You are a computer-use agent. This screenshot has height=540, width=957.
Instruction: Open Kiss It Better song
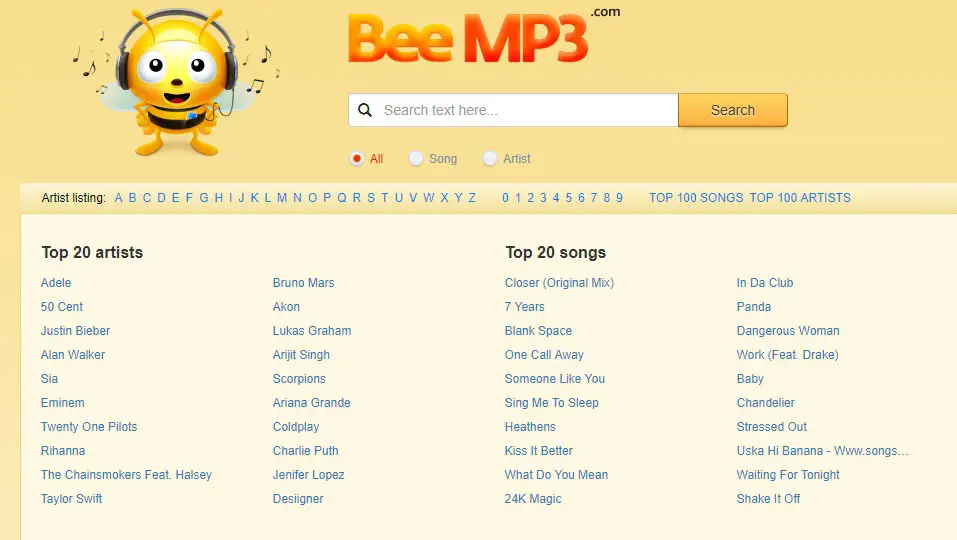pos(538,450)
